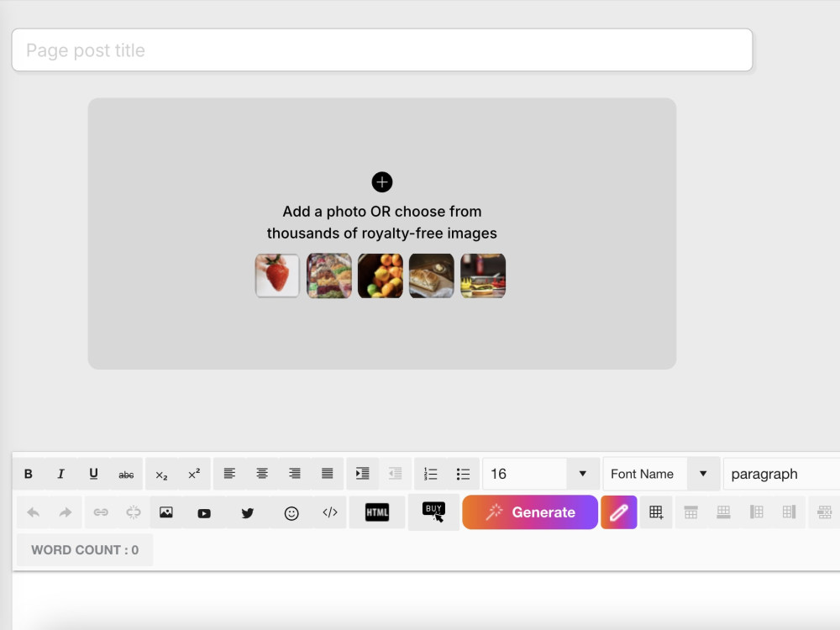This screenshot has width=840, height=630.
Task: Click the Page post title field
Action: 382,50
